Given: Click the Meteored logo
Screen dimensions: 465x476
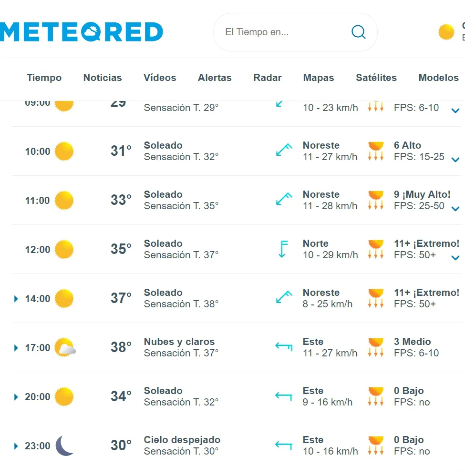Looking at the screenshot, I should 82,32.
